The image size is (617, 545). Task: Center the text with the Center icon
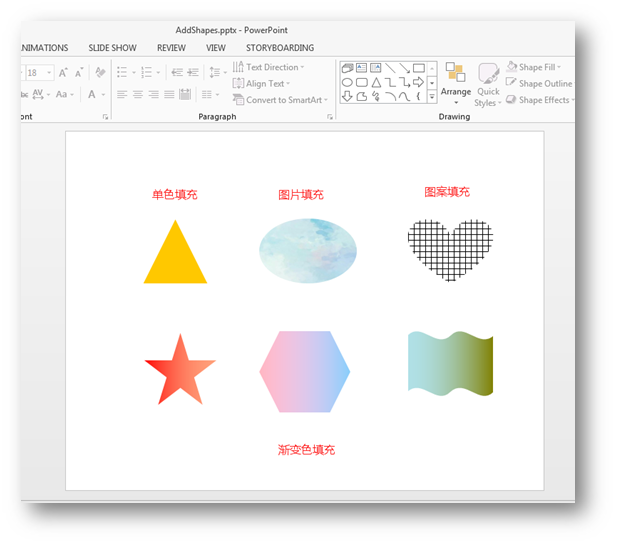(x=138, y=94)
